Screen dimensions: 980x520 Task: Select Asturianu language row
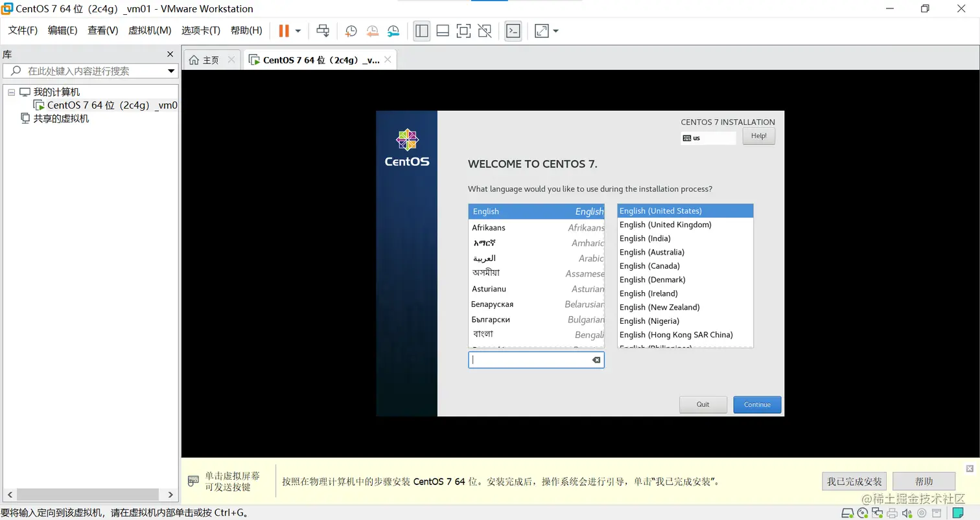tap(536, 289)
